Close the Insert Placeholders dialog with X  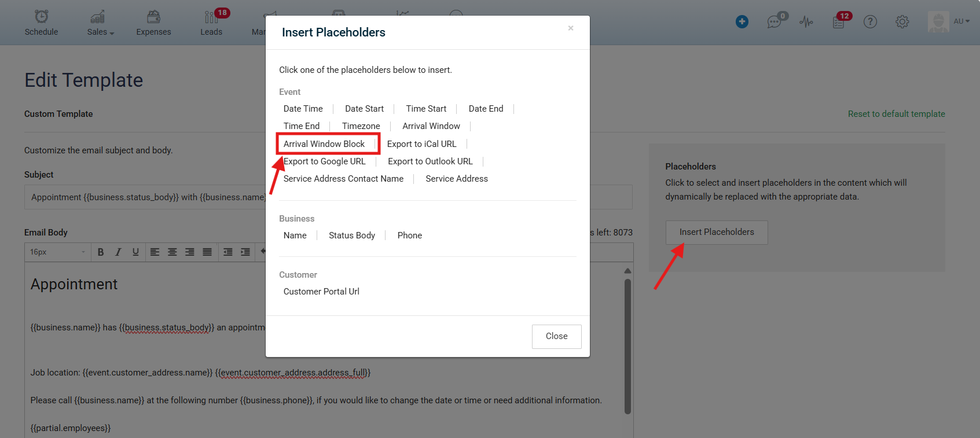tap(571, 28)
